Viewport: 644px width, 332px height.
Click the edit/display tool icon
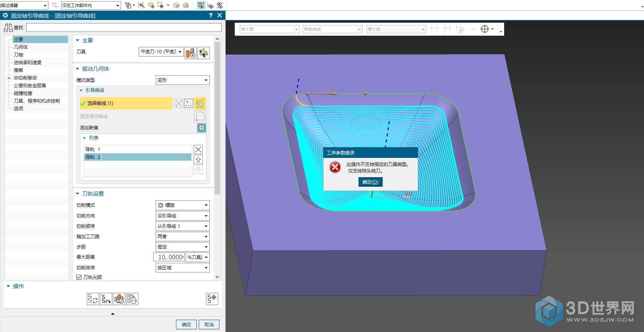(x=204, y=53)
